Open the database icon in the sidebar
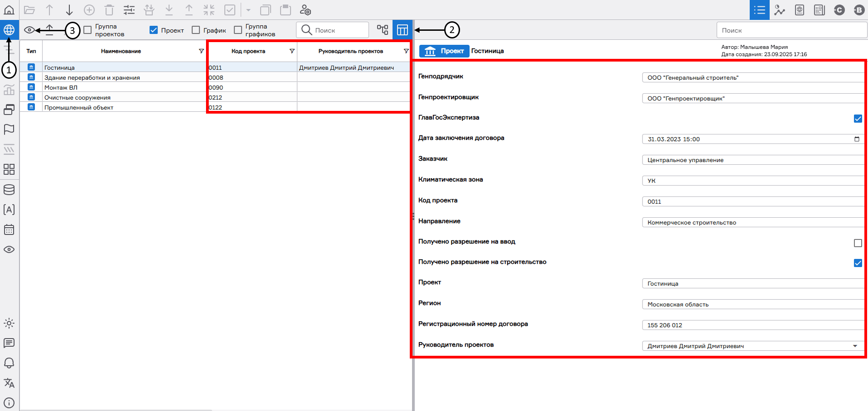Image resolution: width=868 pixels, height=411 pixels. click(x=9, y=190)
